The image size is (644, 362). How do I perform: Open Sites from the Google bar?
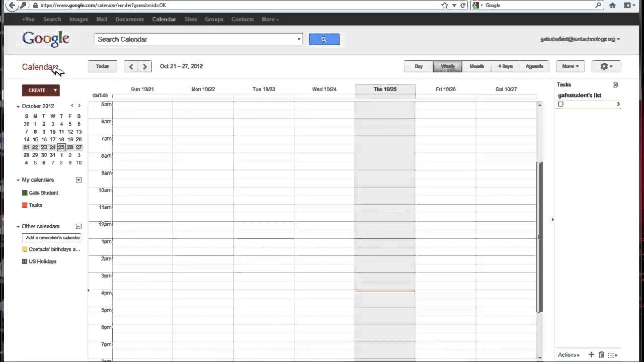[x=191, y=19]
